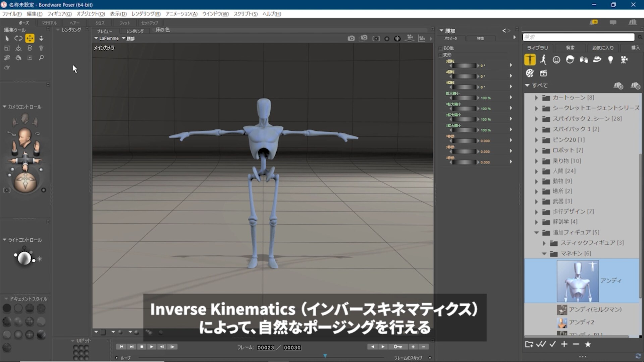Open the Materials library category (palette icon)
Screen dimensions: 644x362
click(530, 73)
